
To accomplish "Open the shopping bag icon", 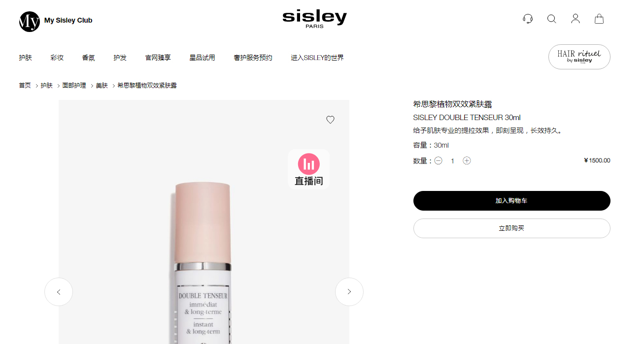I will click(x=599, y=19).
